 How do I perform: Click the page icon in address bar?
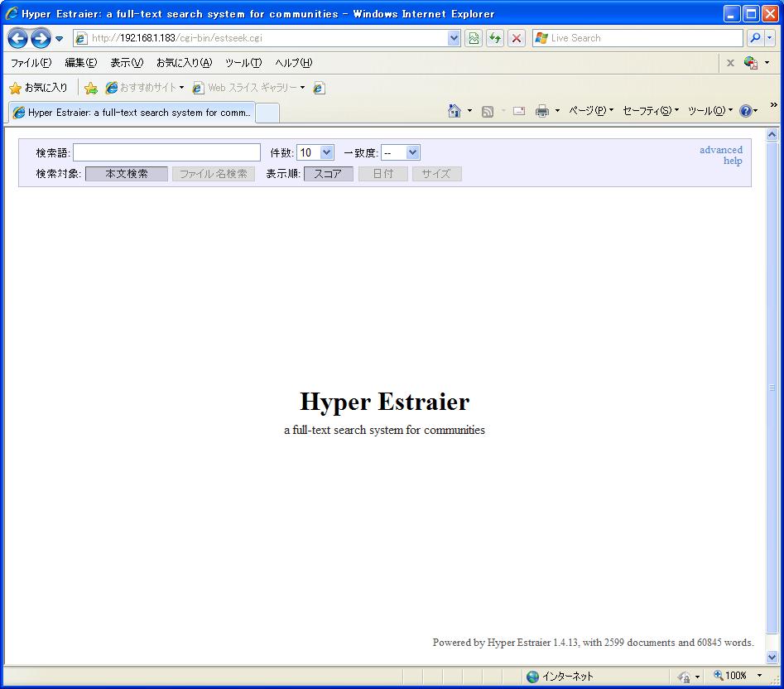coord(81,38)
